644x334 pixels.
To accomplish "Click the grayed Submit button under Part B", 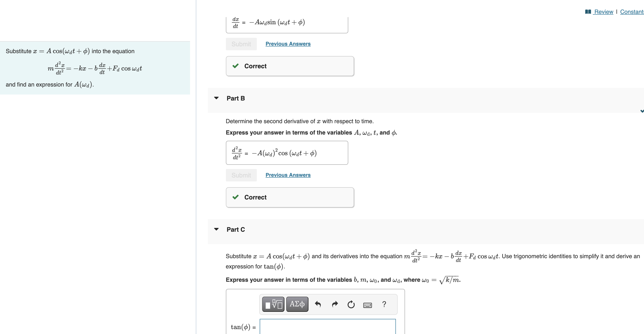I will point(241,175).
